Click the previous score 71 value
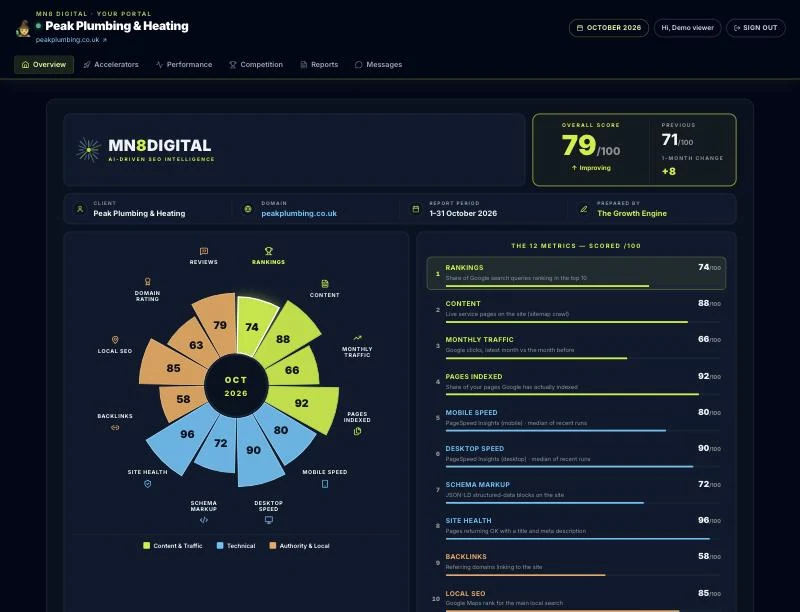Image resolution: width=800 pixels, height=612 pixels. pos(669,140)
